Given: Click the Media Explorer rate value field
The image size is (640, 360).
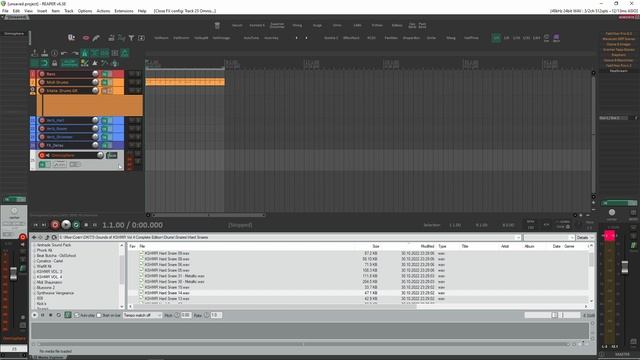Looking at the screenshot, I should 216,315.
